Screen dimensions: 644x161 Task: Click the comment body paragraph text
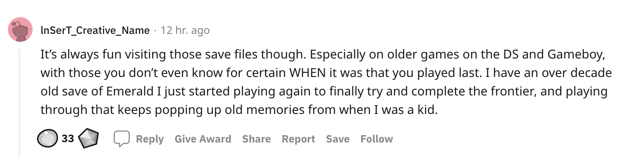coord(326,82)
